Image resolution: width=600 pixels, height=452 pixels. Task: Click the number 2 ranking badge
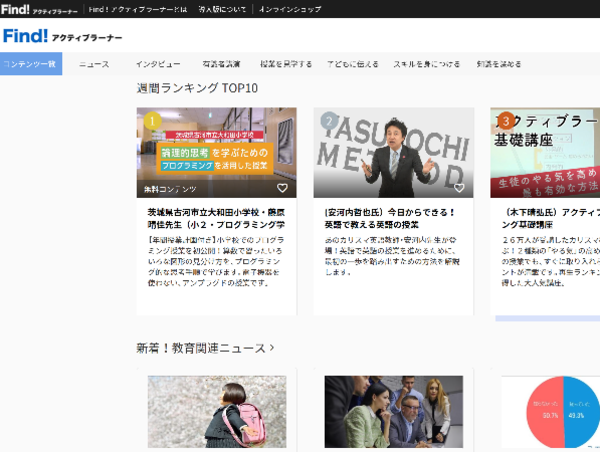[329, 121]
